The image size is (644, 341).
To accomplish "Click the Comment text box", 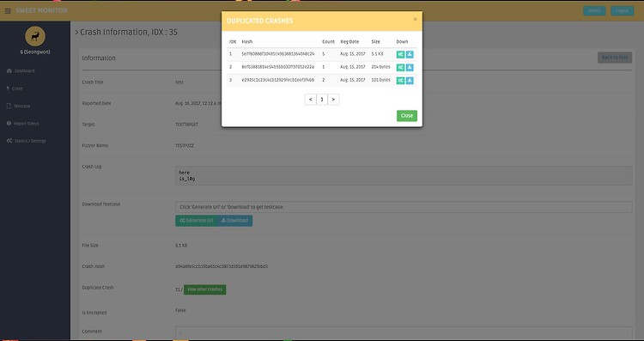I will click(404, 333).
